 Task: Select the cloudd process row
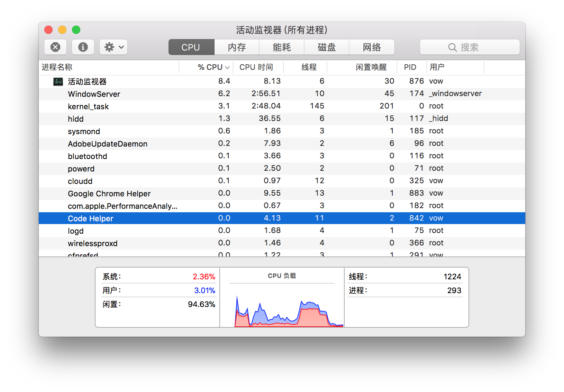(282, 181)
